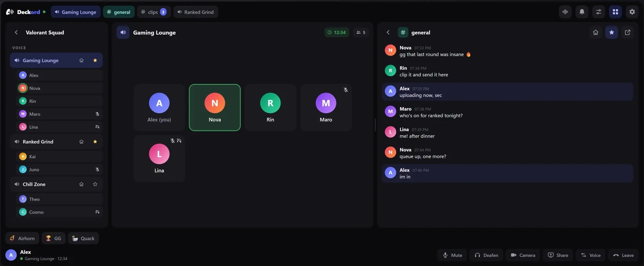
Task: Select Kai in Ranked Grind list
Action: pyautogui.click(x=59, y=157)
